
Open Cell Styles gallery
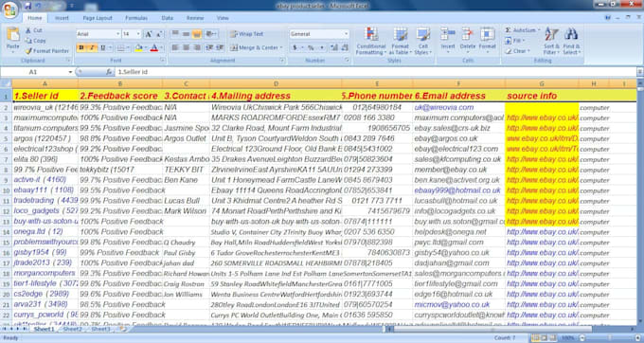tap(423, 41)
